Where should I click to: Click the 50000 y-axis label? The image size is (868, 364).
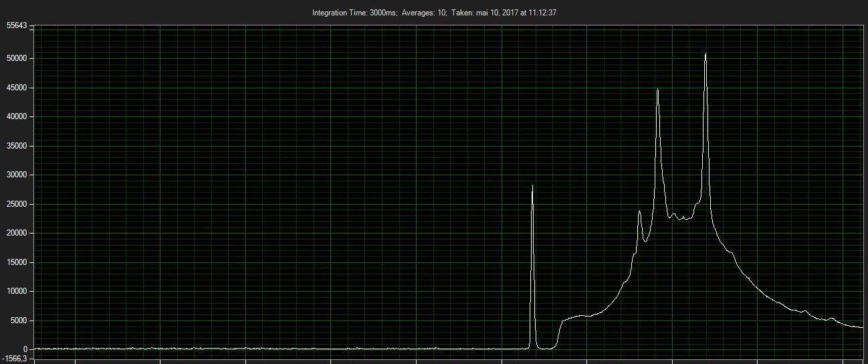(x=16, y=58)
